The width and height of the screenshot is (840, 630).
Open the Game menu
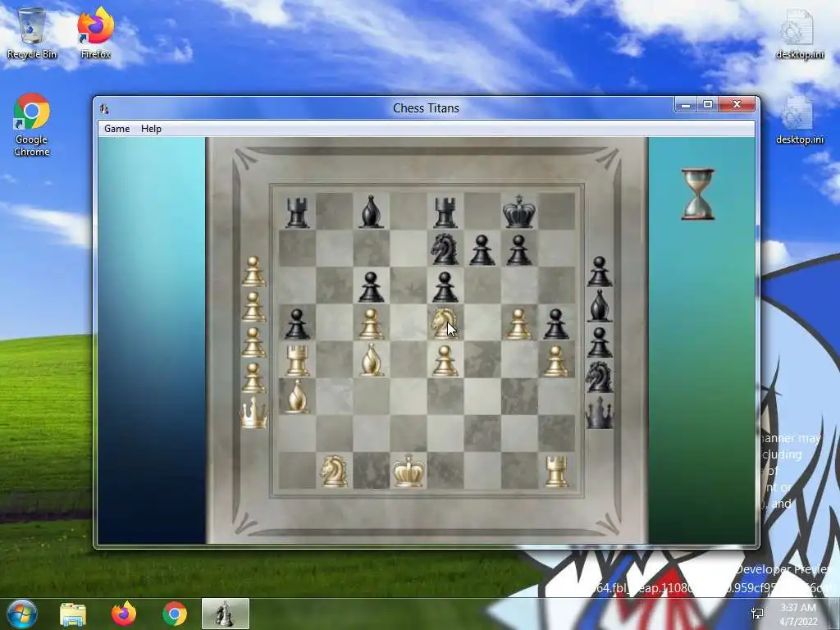click(x=116, y=129)
